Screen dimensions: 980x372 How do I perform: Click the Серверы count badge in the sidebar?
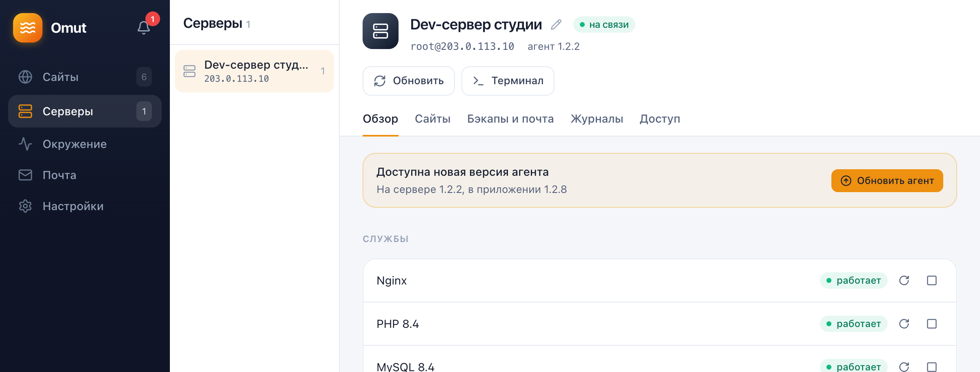coord(144,111)
